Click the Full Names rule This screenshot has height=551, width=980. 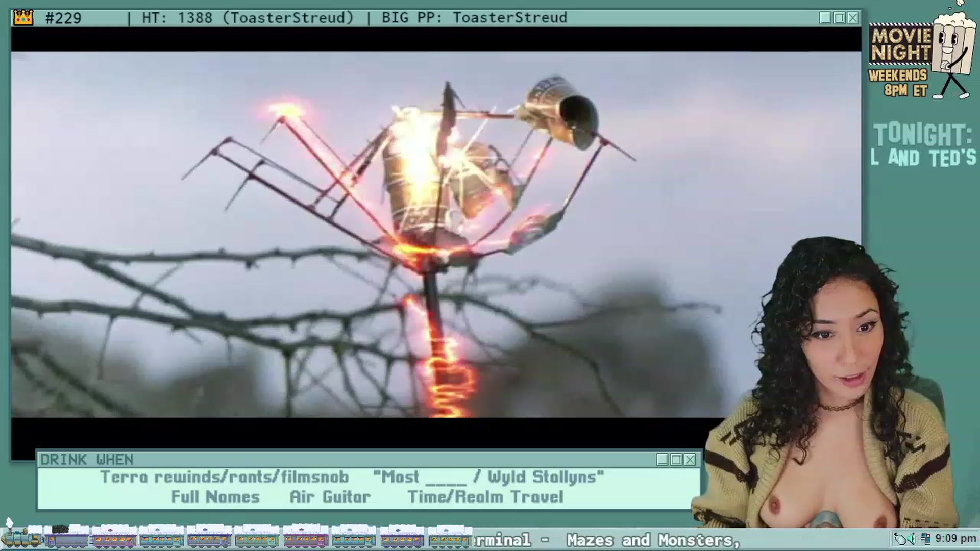[x=215, y=497]
